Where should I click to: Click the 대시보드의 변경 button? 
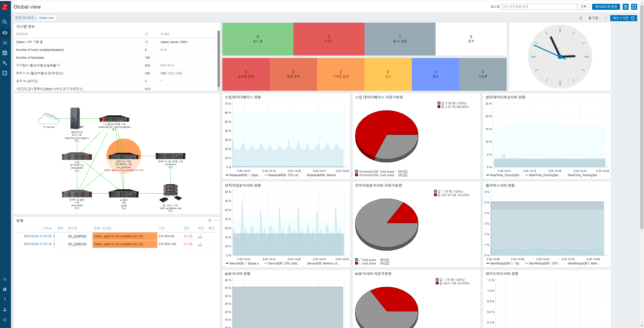click(x=606, y=7)
